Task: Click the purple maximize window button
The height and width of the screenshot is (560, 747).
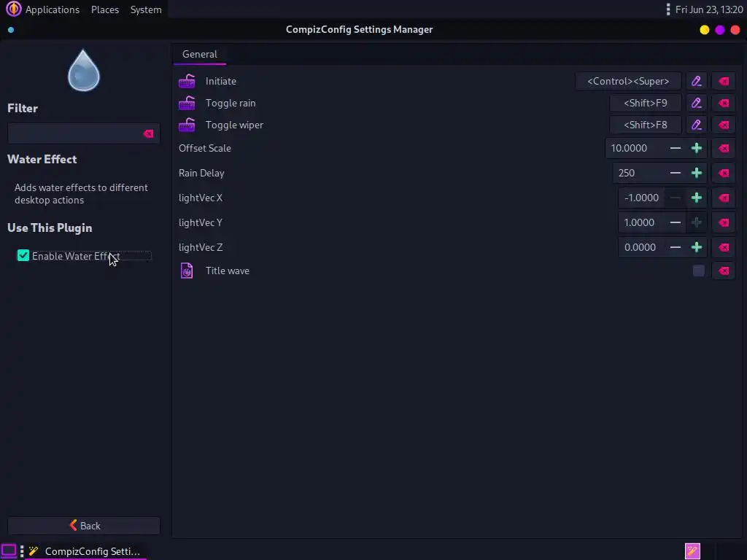Action: point(720,29)
